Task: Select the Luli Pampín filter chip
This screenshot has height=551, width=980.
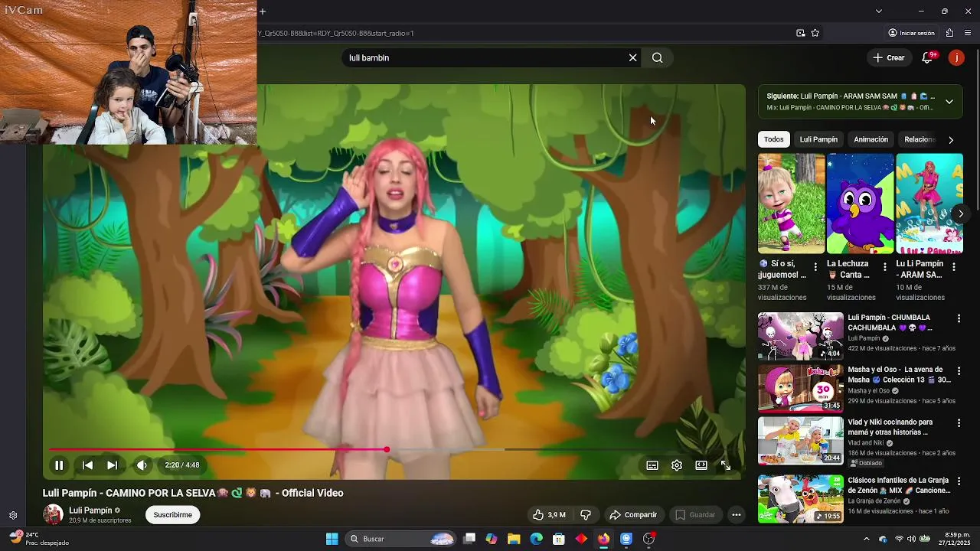Action: point(818,139)
